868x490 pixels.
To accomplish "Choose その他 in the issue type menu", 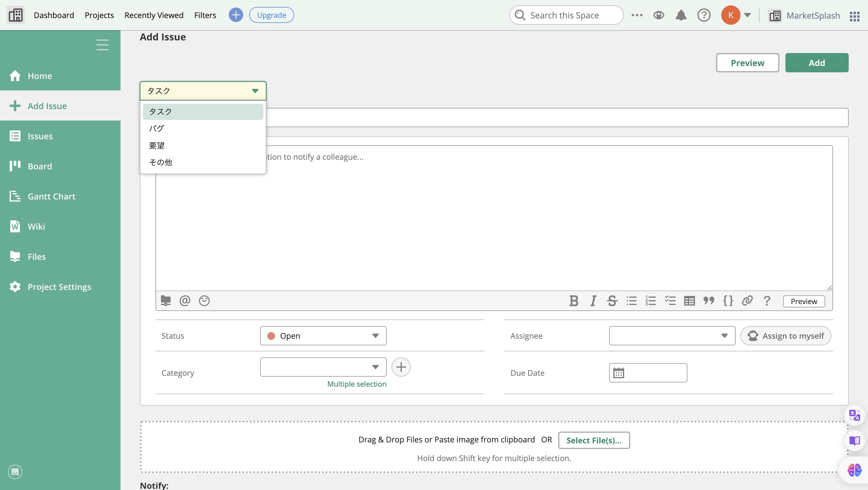I will (160, 162).
